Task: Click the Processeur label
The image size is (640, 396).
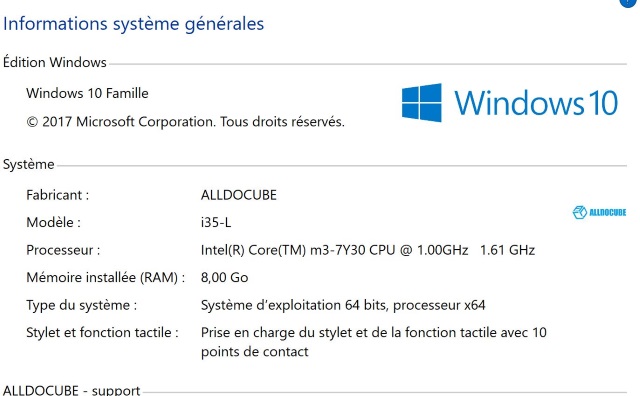Action: click(63, 250)
